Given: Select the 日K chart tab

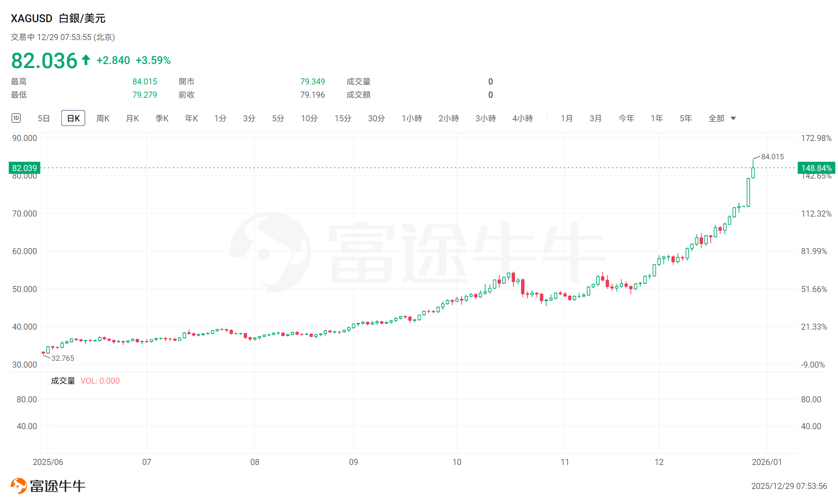Looking at the screenshot, I should click(x=73, y=118).
